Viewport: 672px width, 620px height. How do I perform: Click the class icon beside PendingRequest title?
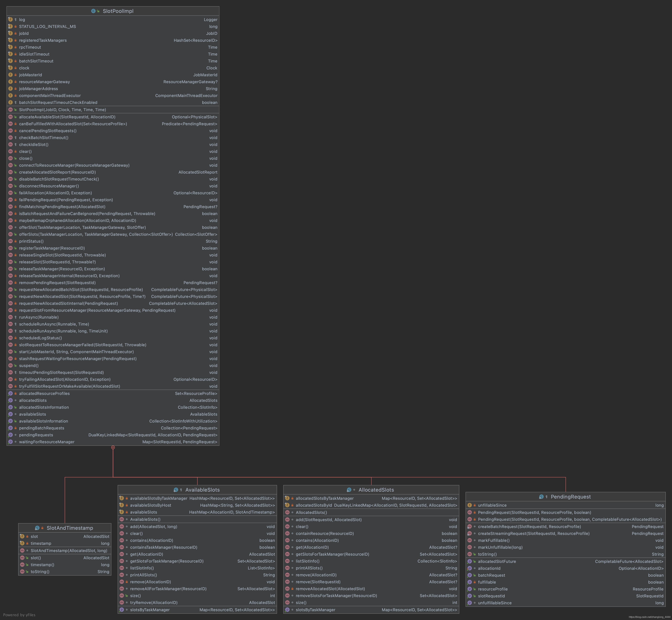coord(541,497)
